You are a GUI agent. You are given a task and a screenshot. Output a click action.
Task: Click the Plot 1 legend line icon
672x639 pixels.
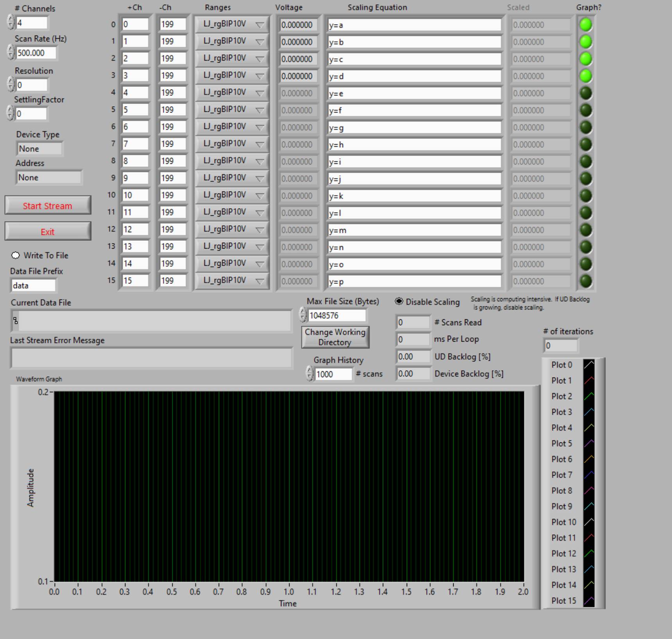click(x=589, y=380)
